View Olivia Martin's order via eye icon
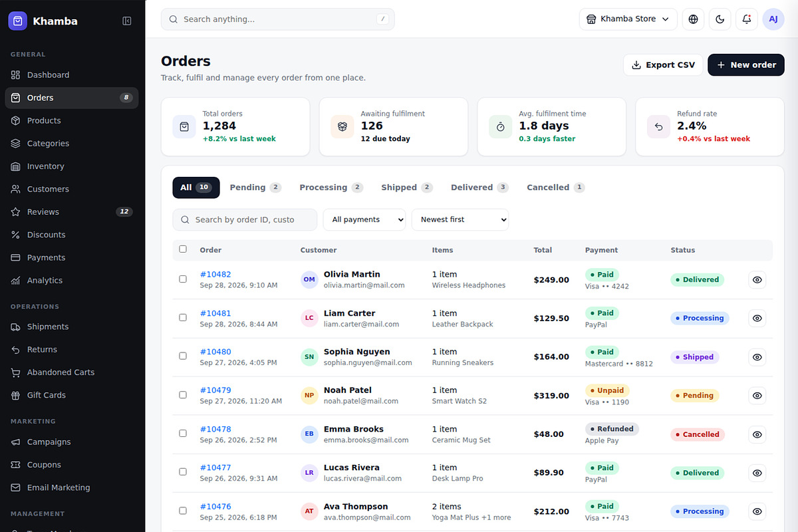798x532 pixels. tap(757, 280)
